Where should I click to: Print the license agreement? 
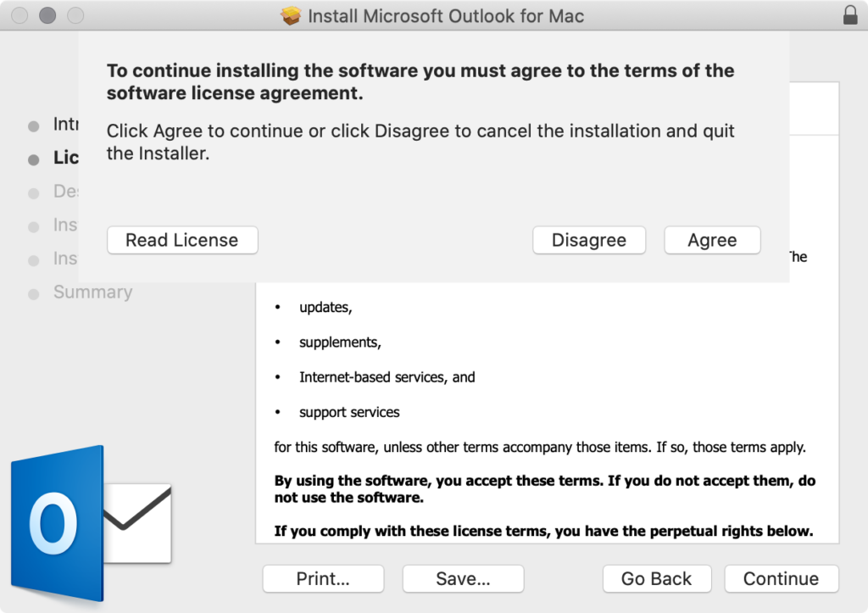323,578
